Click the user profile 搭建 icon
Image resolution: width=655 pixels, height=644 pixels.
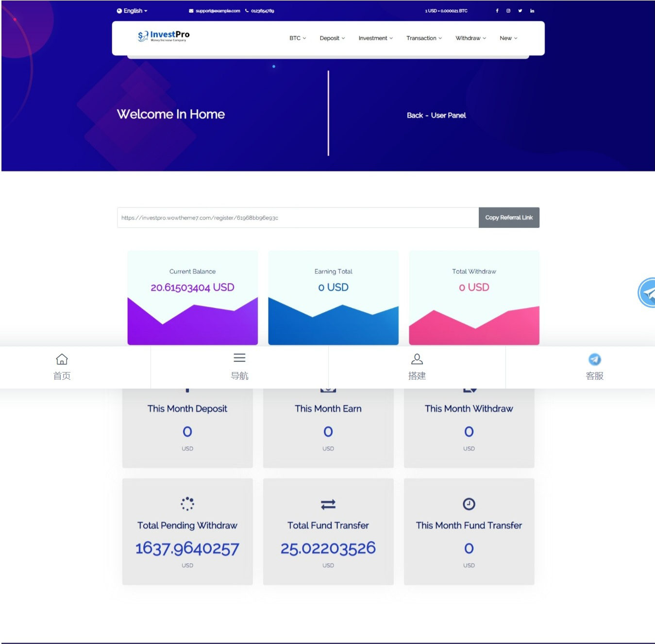pos(417,359)
